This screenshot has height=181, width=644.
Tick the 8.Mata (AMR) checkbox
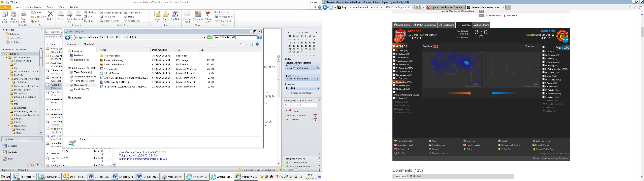(x=544, y=76)
